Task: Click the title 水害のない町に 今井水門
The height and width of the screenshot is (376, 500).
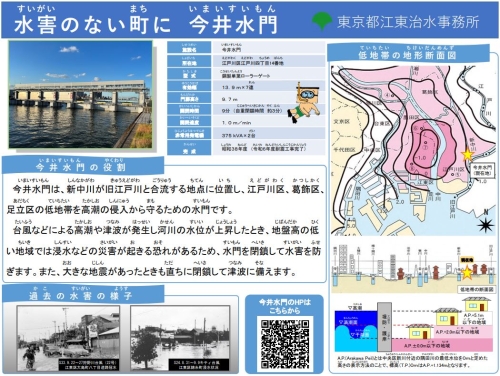Action: pyautogui.click(x=145, y=25)
